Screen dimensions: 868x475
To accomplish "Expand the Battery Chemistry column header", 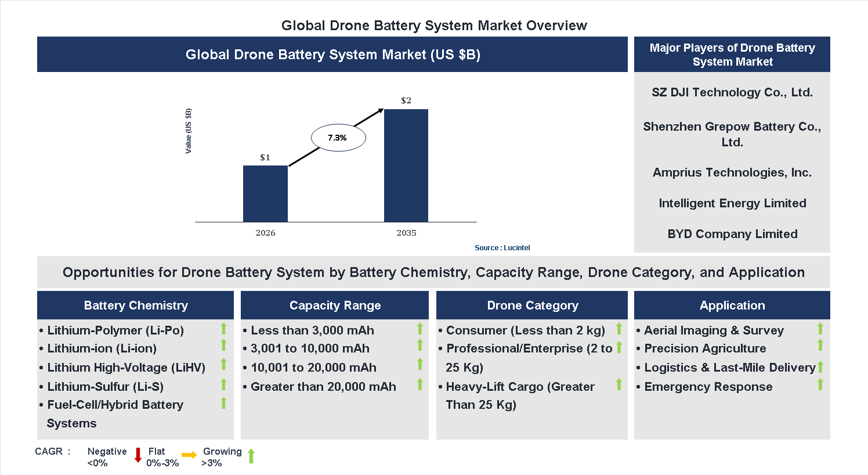I will click(135, 305).
